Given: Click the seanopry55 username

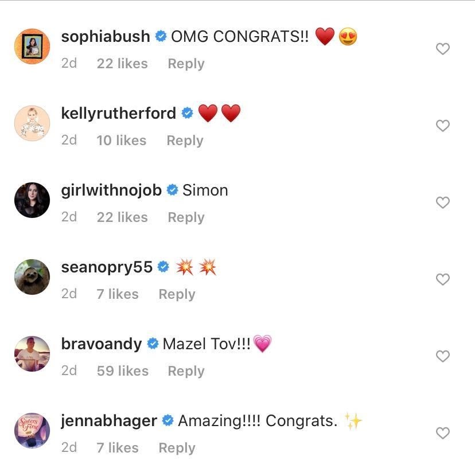Looking at the screenshot, I should click(x=107, y=267).
